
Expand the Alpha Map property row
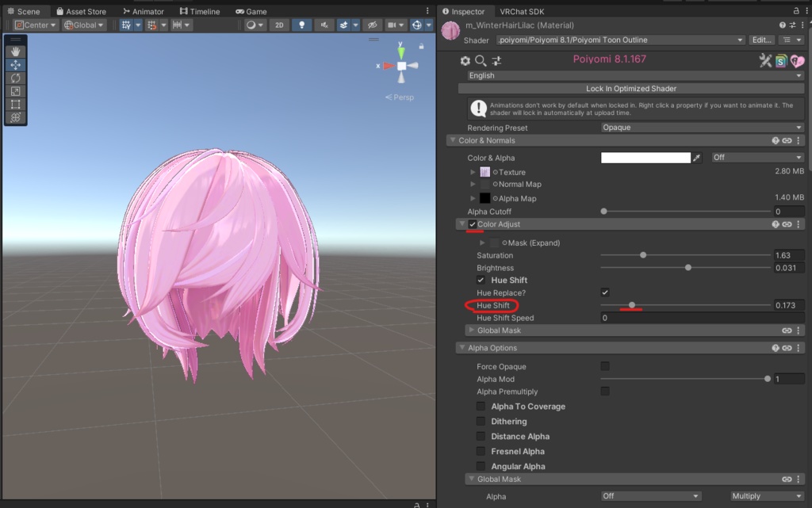(x=473, y=198)
